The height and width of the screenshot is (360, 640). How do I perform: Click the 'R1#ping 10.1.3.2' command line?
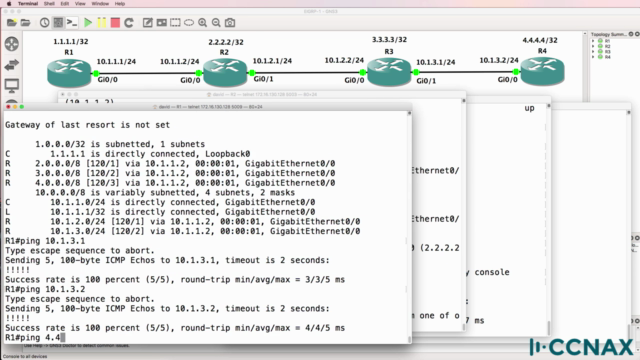point(45,289)
